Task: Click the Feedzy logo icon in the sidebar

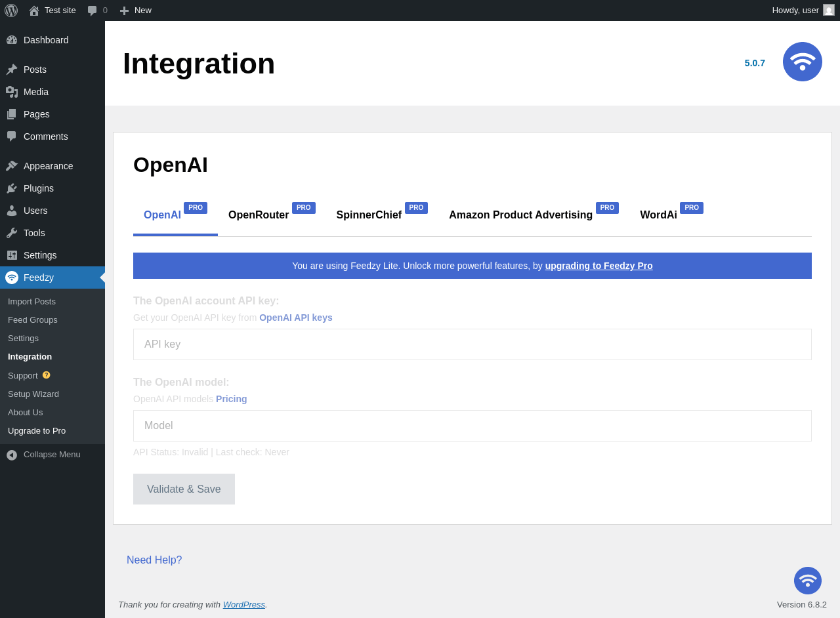Action: click(12, 278)
